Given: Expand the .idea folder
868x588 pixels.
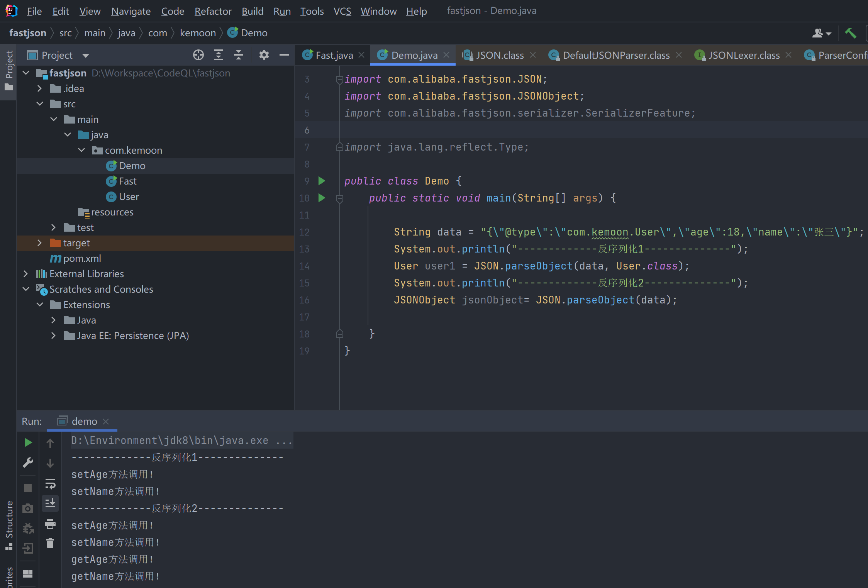Looking at the screenshot, I should coord(39,88).
